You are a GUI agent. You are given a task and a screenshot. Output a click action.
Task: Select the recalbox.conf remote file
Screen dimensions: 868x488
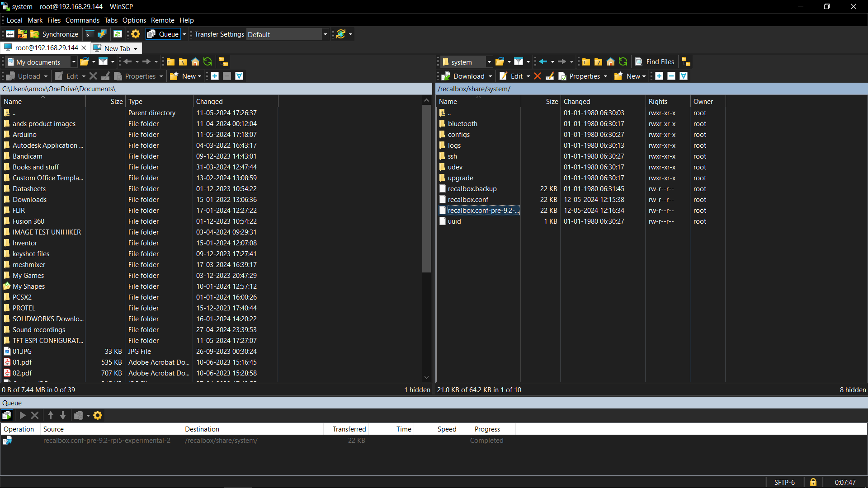pyautogui.click(x=468, y=200)
